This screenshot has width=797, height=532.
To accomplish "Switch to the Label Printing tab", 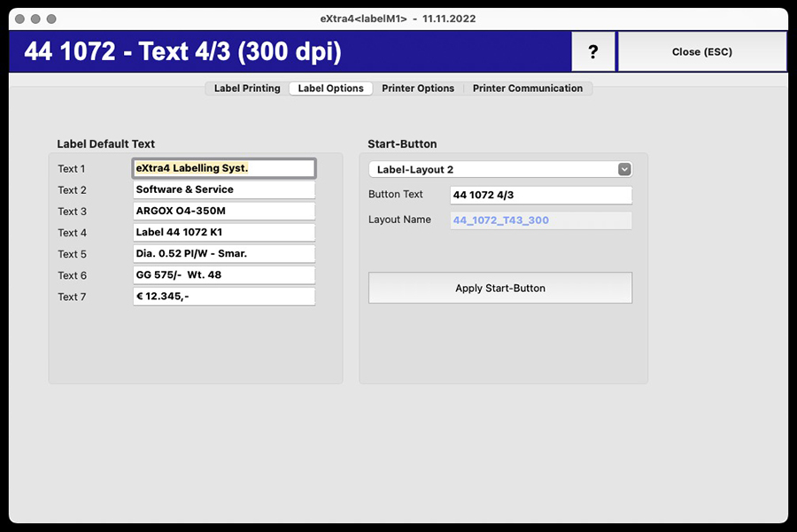I will [245, 89].
